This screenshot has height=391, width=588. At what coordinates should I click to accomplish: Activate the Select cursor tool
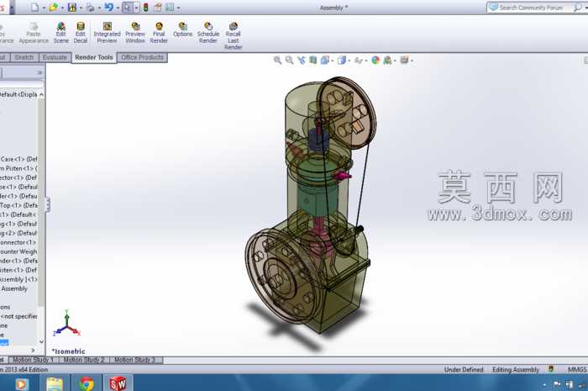pyautogui.click(x=127, y=7)
